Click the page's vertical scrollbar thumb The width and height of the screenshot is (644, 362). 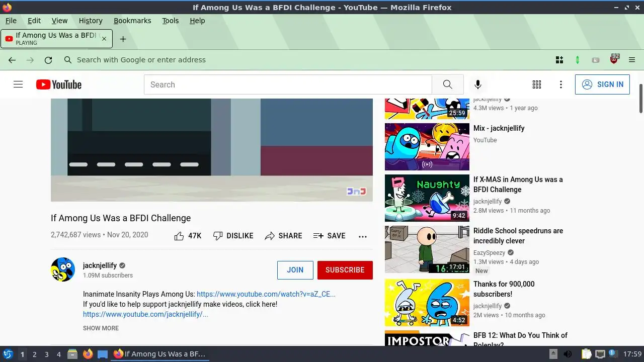(641, 99)
